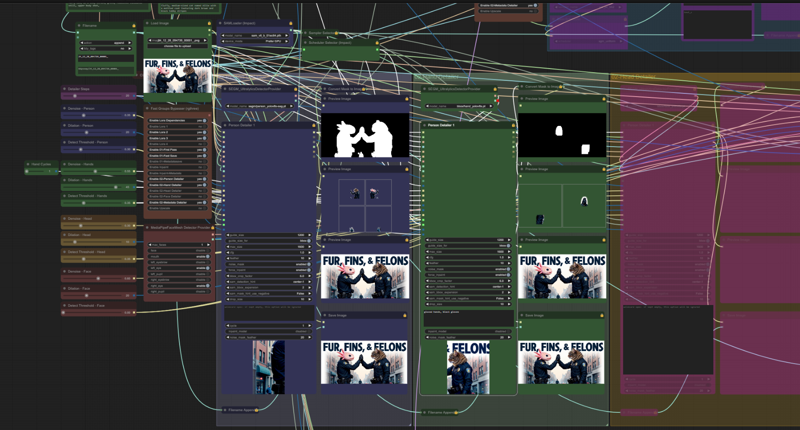
Task: Click the orange badge on MediaPipeFaceMesh Detector Provider
Action: point(213,228)
